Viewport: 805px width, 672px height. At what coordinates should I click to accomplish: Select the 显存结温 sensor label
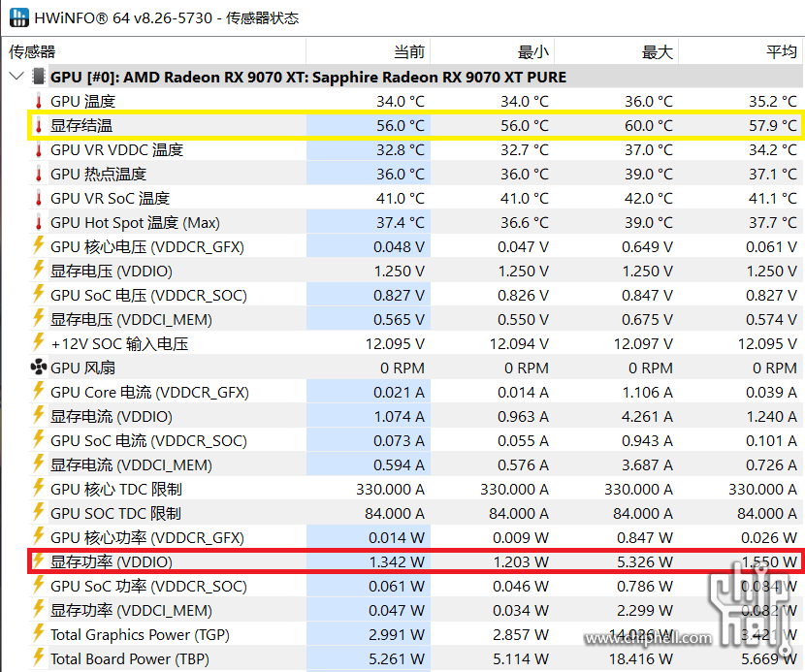click(81, 125)
